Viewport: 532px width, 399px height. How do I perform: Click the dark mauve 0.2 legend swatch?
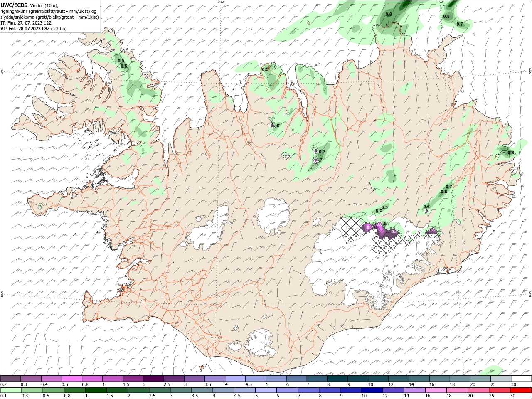pyautogui.click(x=11, y=379)
